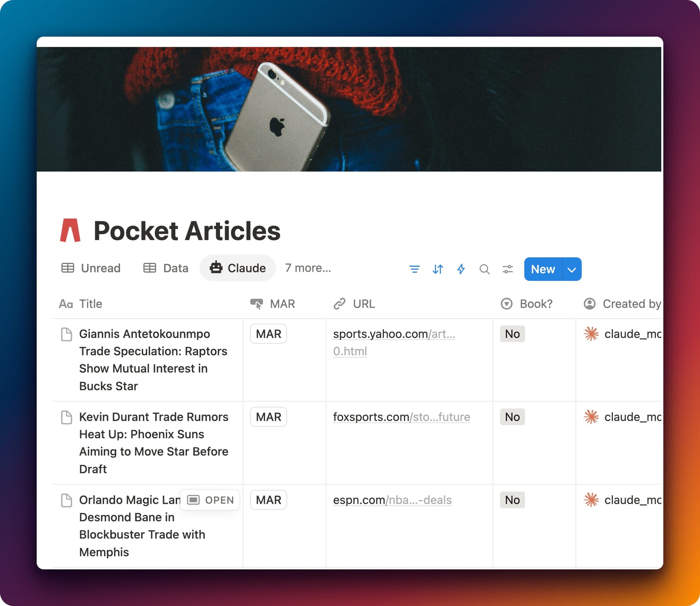Click page icon beside Giannis Antetokounmpo article

pos(66,334)
